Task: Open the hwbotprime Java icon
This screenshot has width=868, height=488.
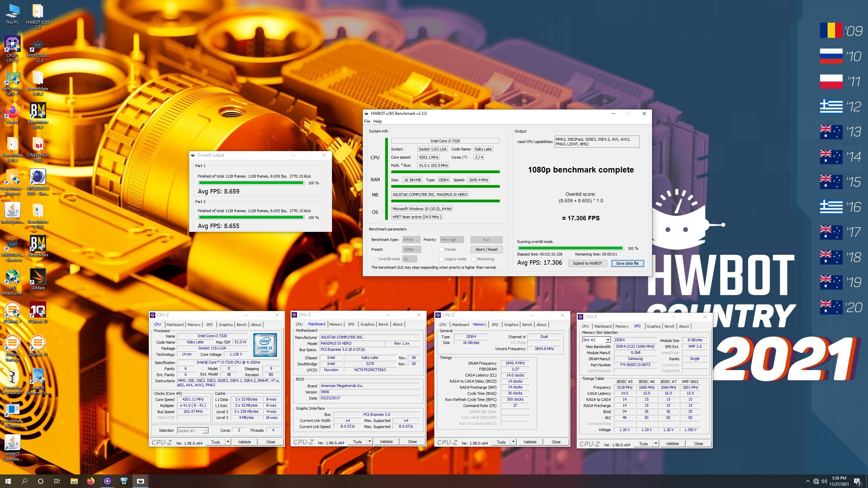Action: [13, 213]
